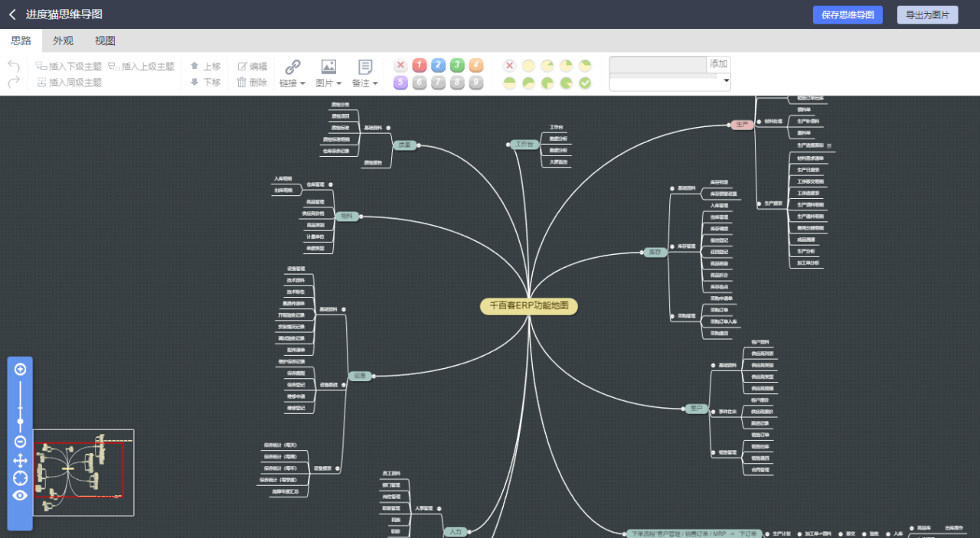
Task: Click the navigator minimap thumbnail
Action: click(x=83, y=471)
